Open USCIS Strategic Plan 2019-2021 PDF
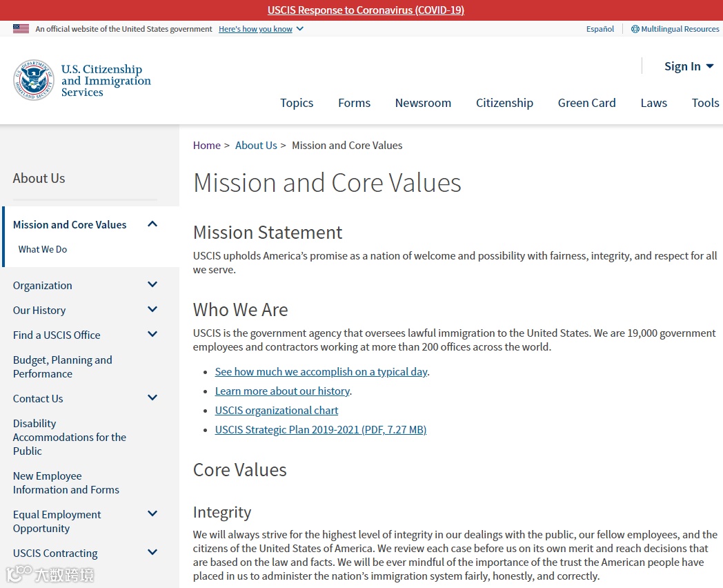The image size is (723, 588). click(321, 430)
